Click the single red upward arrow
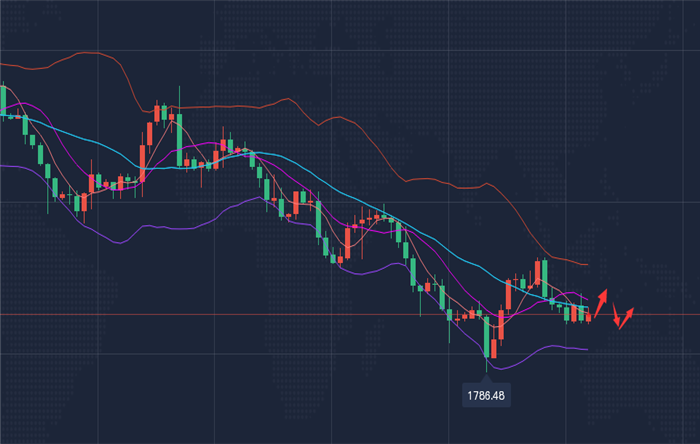Image resolution: width=700 pixels, height=444 pixels. [602, 298]
